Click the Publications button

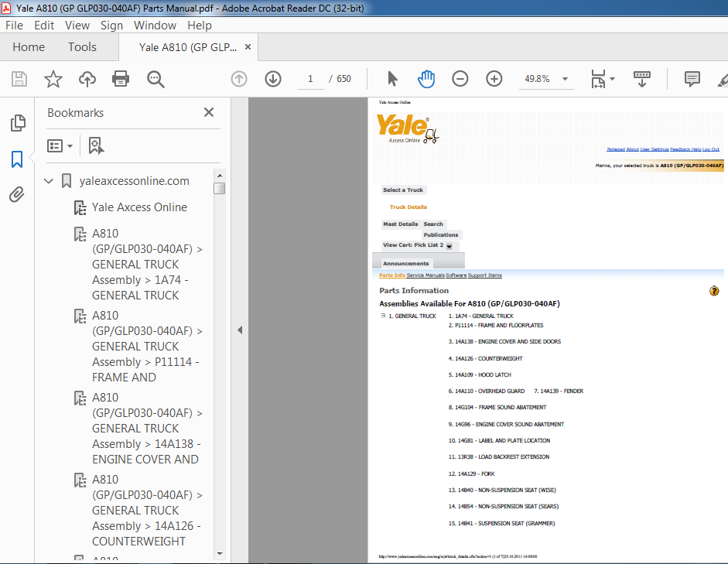441,235
